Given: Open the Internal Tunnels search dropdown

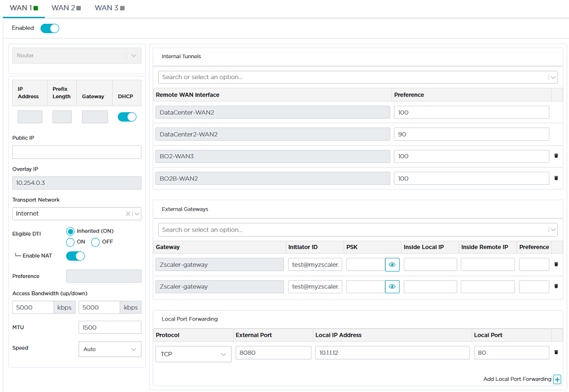Looking at the screenshot, I should pos(357,77).
